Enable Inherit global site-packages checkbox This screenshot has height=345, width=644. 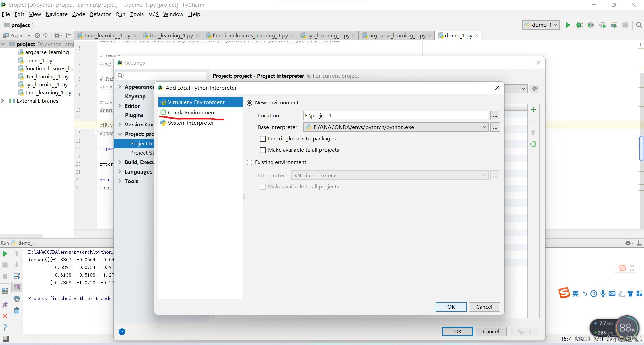click(x=263, y=139)
